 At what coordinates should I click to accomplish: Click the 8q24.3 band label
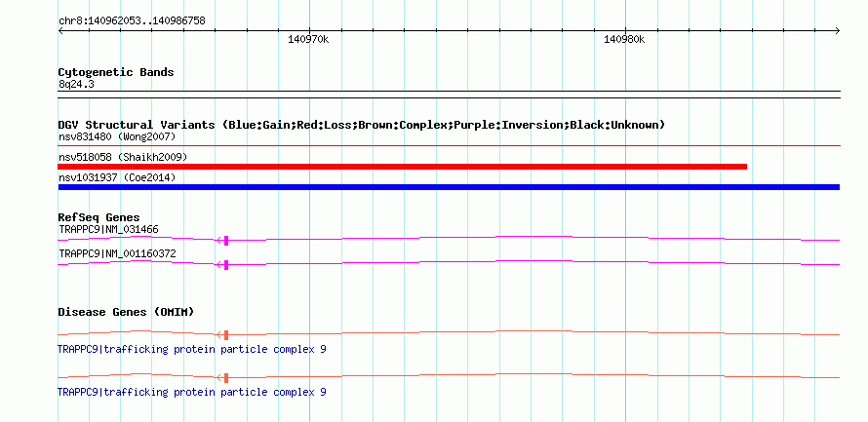[77, 84]
